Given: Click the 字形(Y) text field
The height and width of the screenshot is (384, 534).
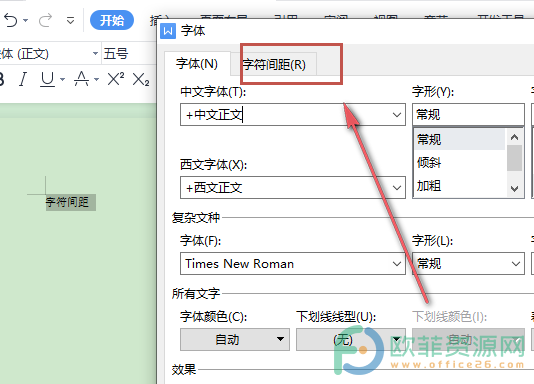Looking at the screenshot, I should click(x=468, y=114).
